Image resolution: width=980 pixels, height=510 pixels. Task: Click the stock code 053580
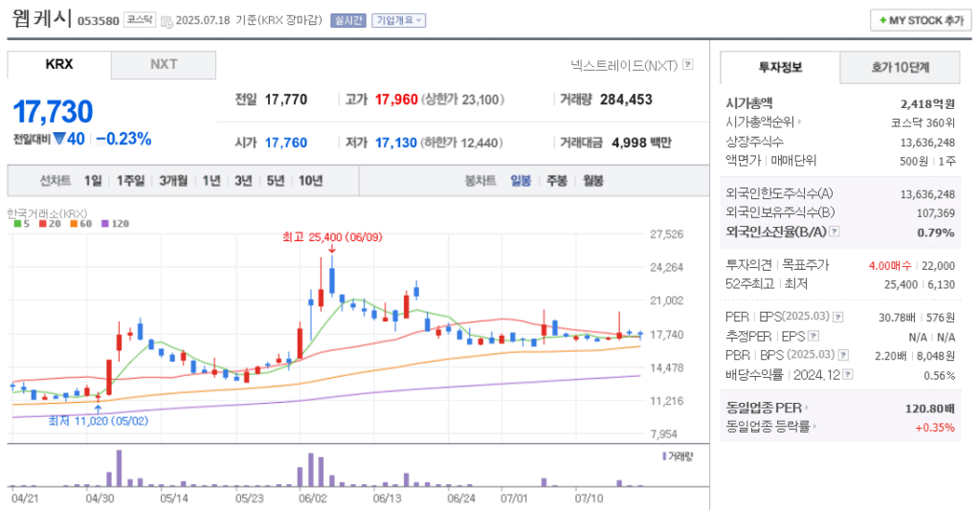99,21
